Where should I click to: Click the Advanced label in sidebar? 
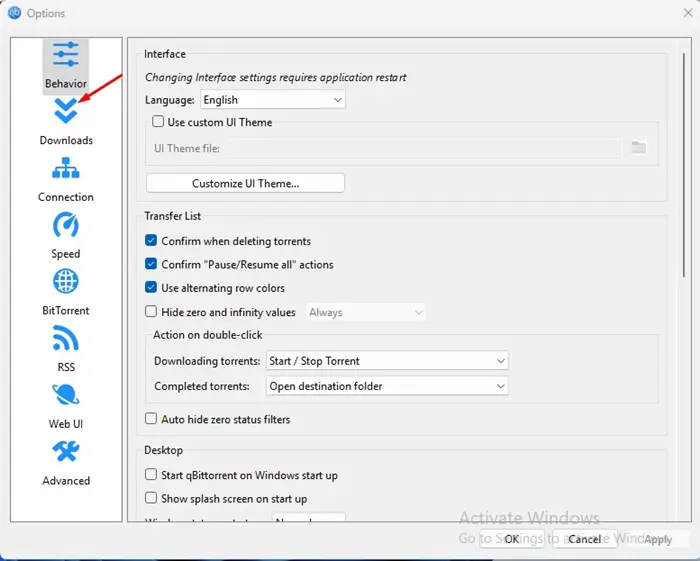(66, 480)
